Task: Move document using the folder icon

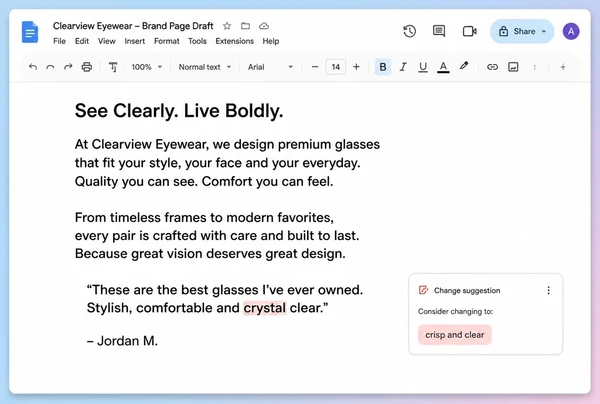Action: coord(245,26)
